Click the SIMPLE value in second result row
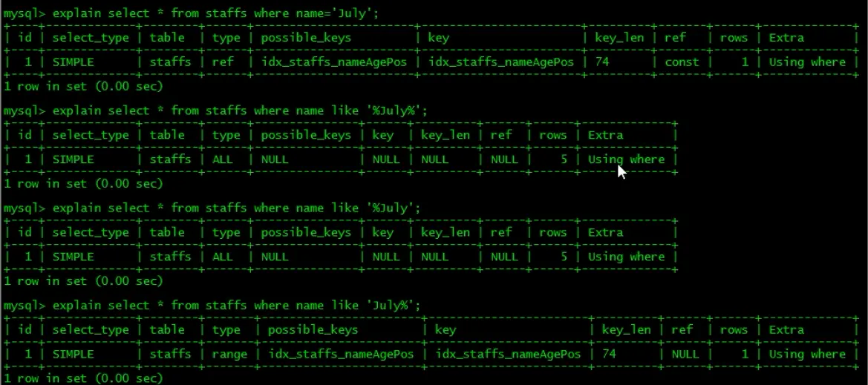868x385 pixels. pos(73,159)
